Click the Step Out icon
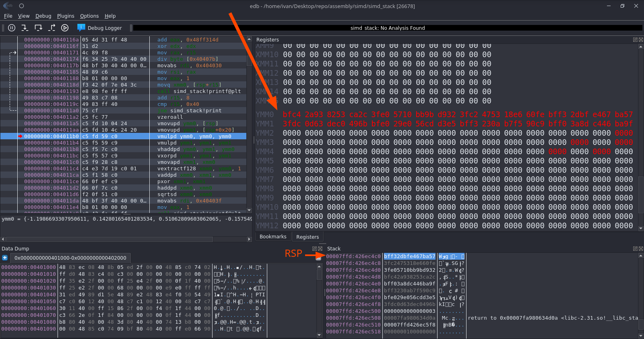 click(52, 28)
